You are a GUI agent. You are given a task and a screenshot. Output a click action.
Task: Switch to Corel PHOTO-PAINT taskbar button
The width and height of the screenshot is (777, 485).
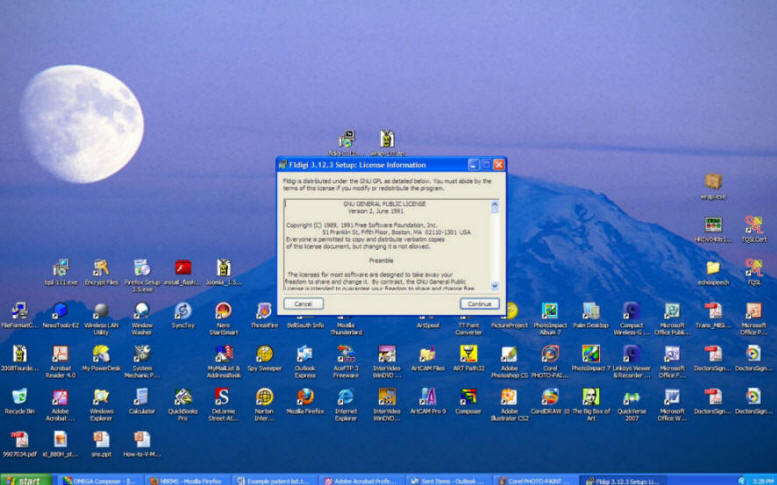click(536, 480)
